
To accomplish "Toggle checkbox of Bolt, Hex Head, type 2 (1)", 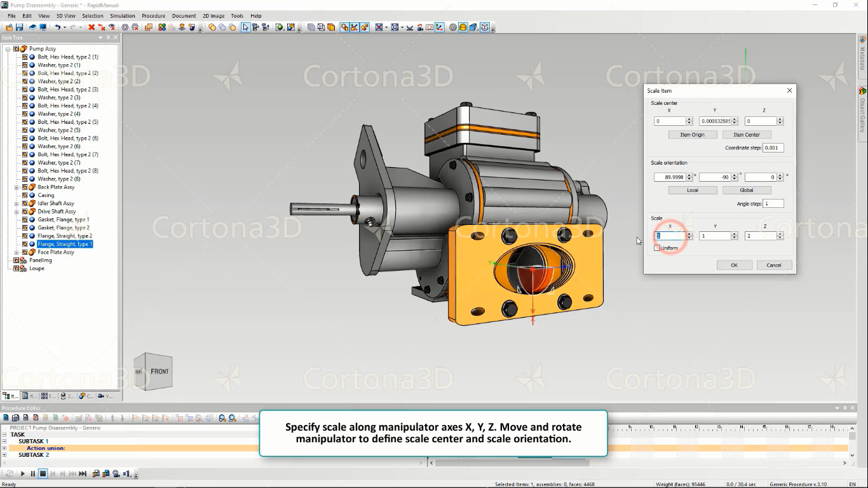I will (25, 57).
